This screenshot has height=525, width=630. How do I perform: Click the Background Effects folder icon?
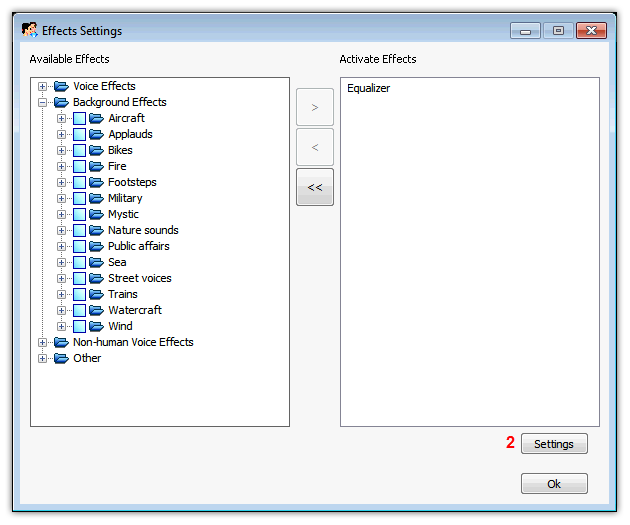61,102
